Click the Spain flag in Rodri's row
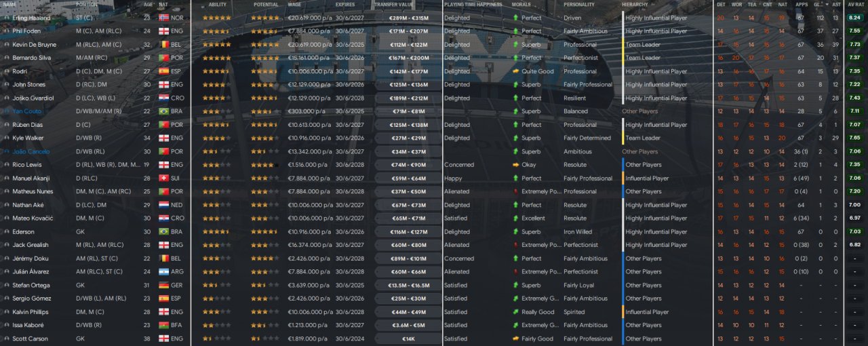Screen dimensions: 868x346 pyautogui.click(x=163, y=71)
